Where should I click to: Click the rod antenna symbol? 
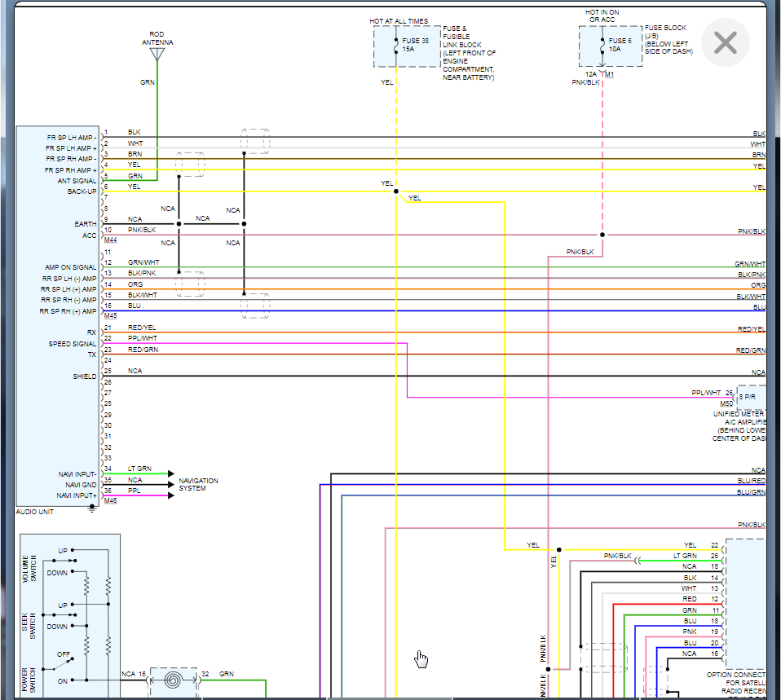(x=157, y=55)
